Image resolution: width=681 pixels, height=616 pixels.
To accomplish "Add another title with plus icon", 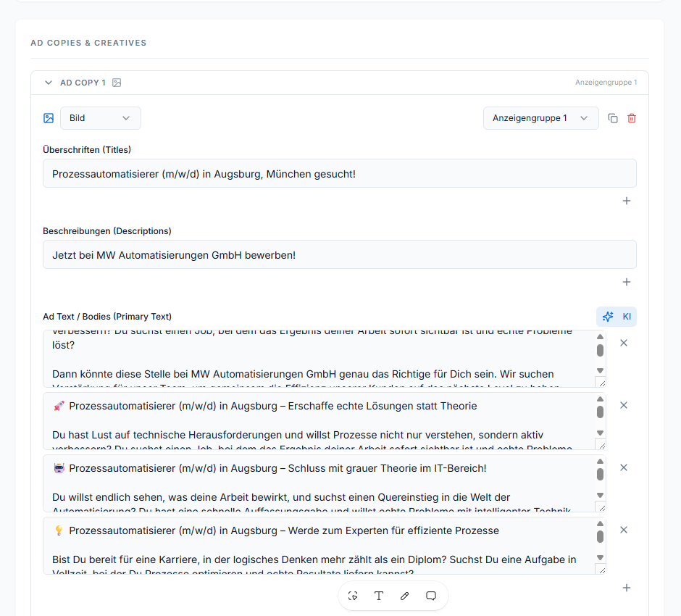I will tap(626, 201).
